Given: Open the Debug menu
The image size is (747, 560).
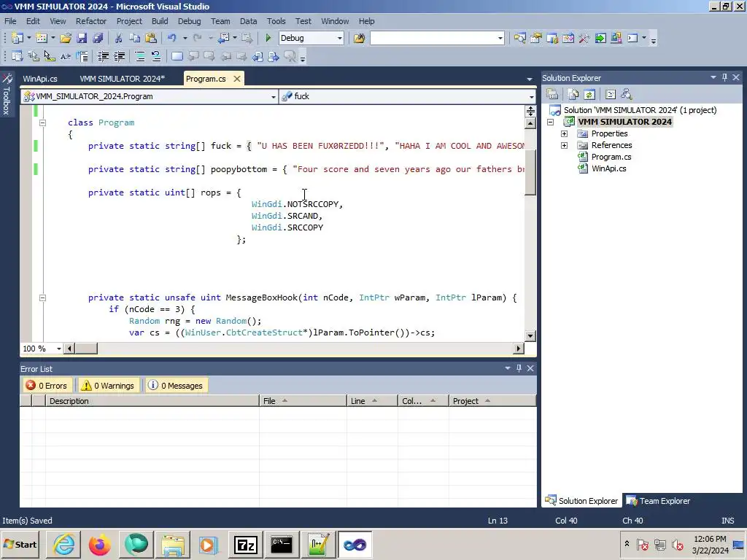Looking at the screenshot, I should (x=189, y=21).
